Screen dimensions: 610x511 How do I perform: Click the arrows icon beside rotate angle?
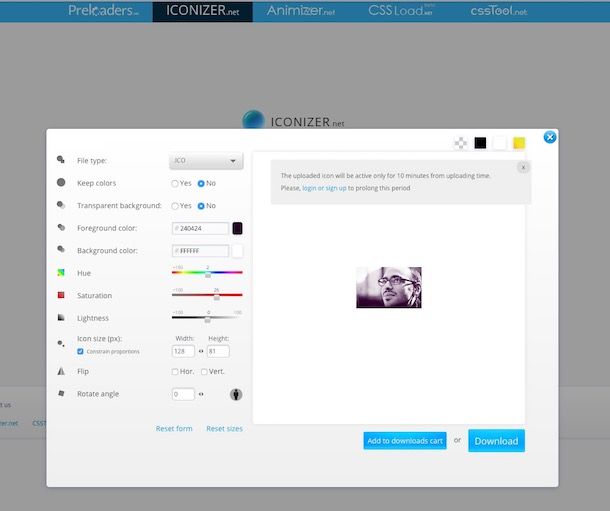(201, 394)
